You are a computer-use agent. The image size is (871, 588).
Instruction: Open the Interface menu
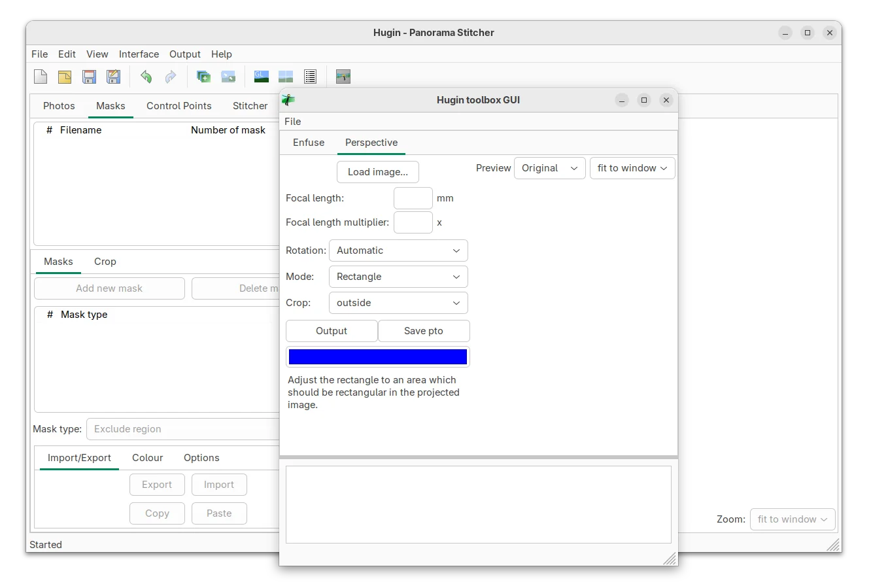click(139, 54)
